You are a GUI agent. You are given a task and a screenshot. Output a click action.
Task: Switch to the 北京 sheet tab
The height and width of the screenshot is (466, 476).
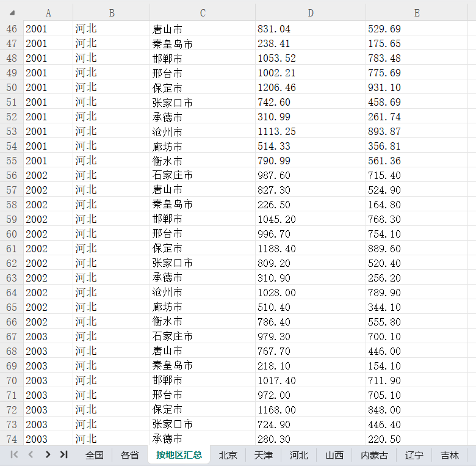tap(228, 455)
